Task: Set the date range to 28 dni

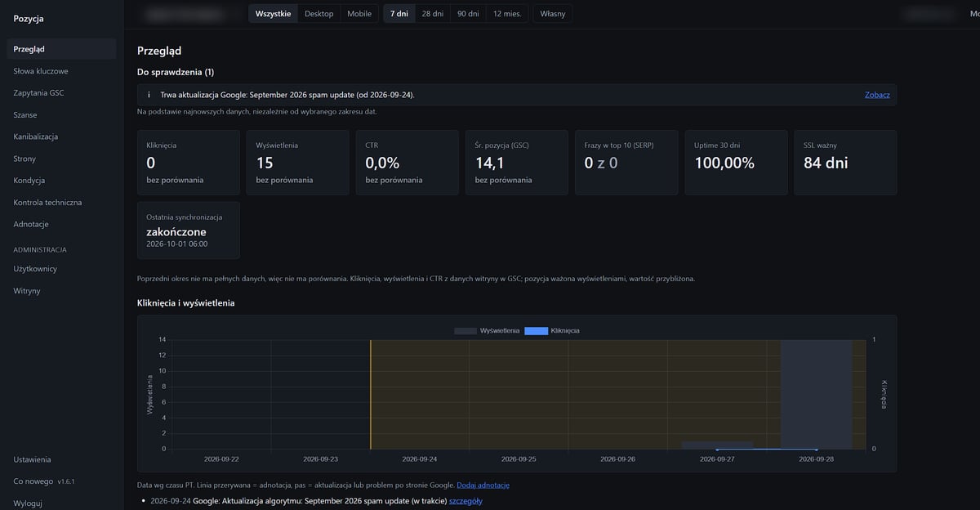Action: pos(433,14)
